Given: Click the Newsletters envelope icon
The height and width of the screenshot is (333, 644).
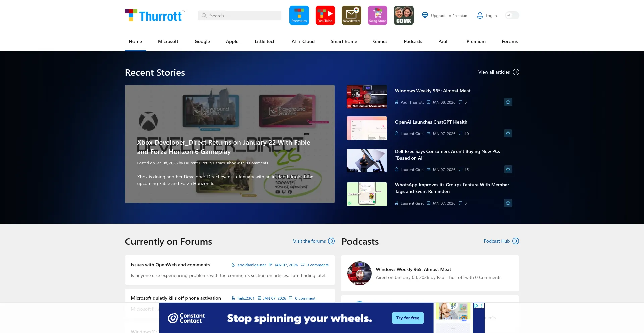Looking at the screenshot, I should coord(351,15).
